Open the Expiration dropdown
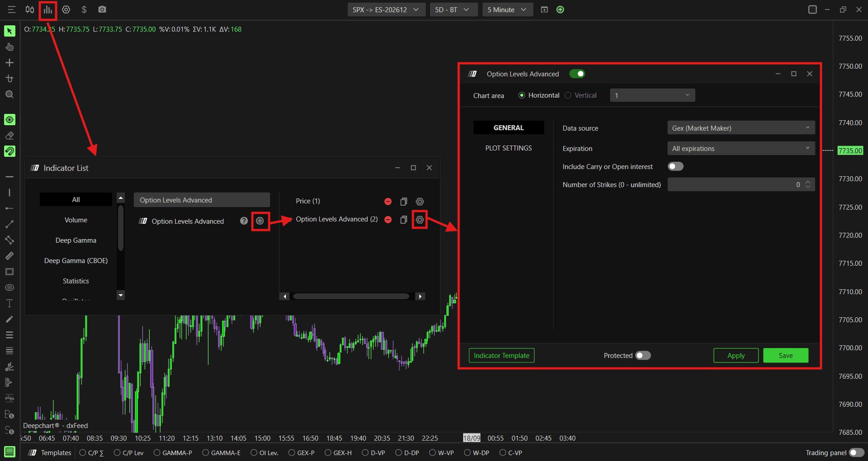The height and width of the screenshot is (461, 868). (741, 148)
